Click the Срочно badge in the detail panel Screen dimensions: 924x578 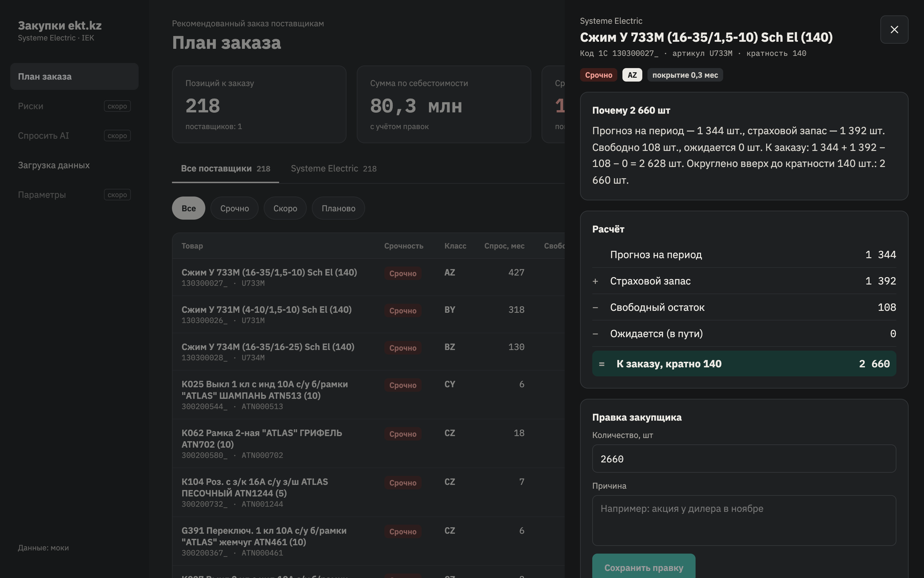[x=598, y=75]
